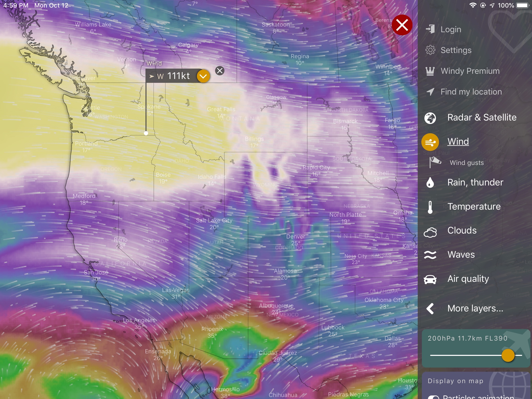Click the altitude level slider knob
This screenshot has width=532, height=399.
pos(508,355)
